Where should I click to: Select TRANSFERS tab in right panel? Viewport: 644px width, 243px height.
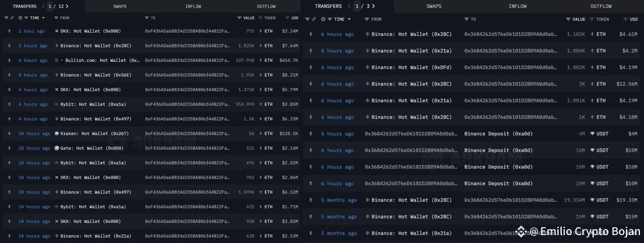point(328,6)
